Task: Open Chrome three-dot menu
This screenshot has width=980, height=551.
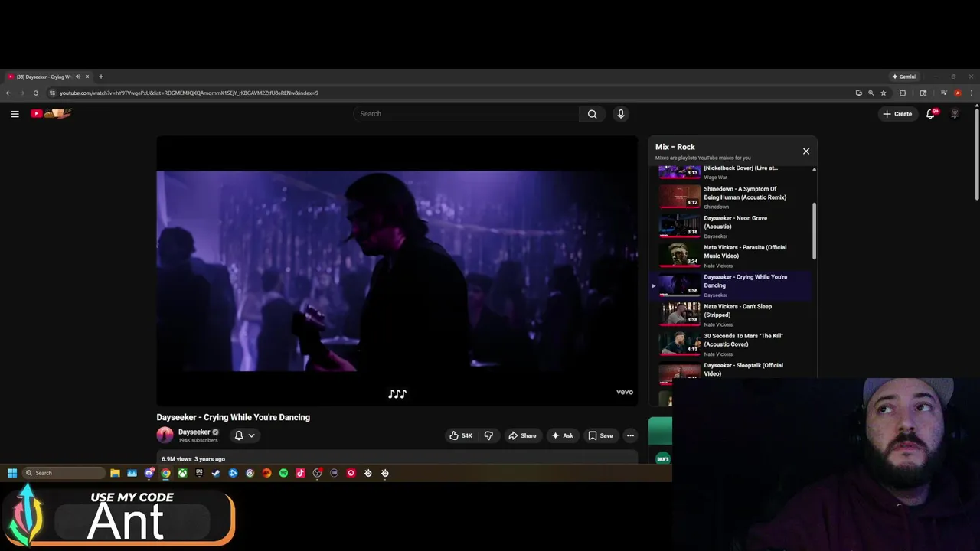Action: (972, 93)
